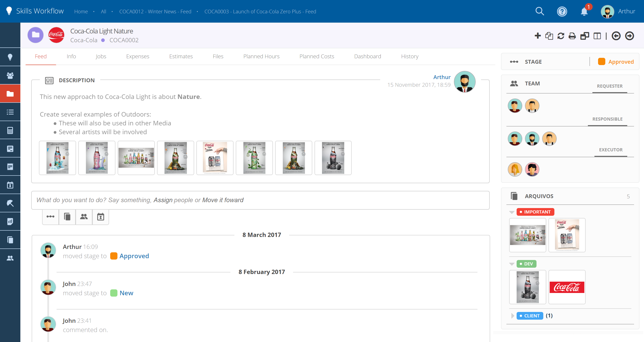Screen dimensions: 644x342
Task: Open the calendar icon in left sidebar
Action: [x=10, y=185]
